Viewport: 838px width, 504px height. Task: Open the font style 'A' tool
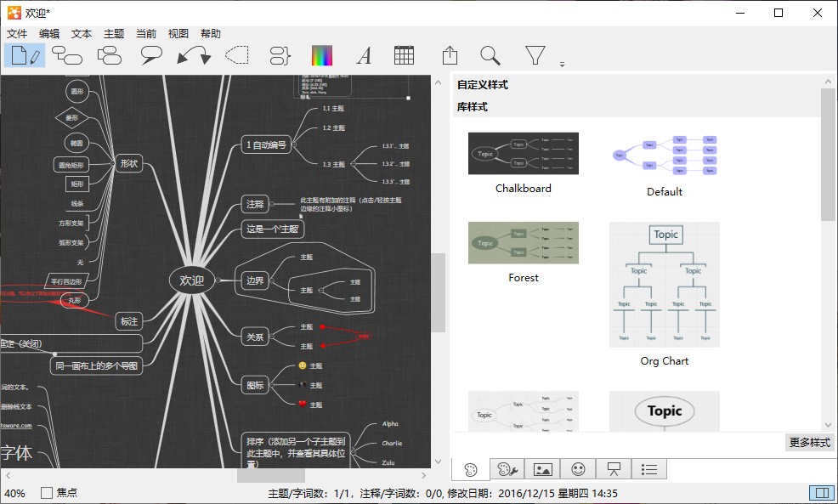pos(364,56)
